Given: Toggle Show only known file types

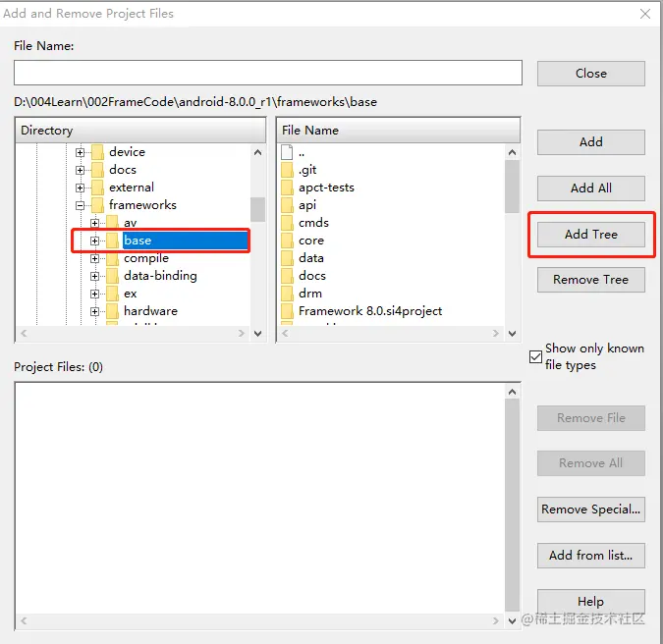Looking at the screenshot, I should coord(535,356).
